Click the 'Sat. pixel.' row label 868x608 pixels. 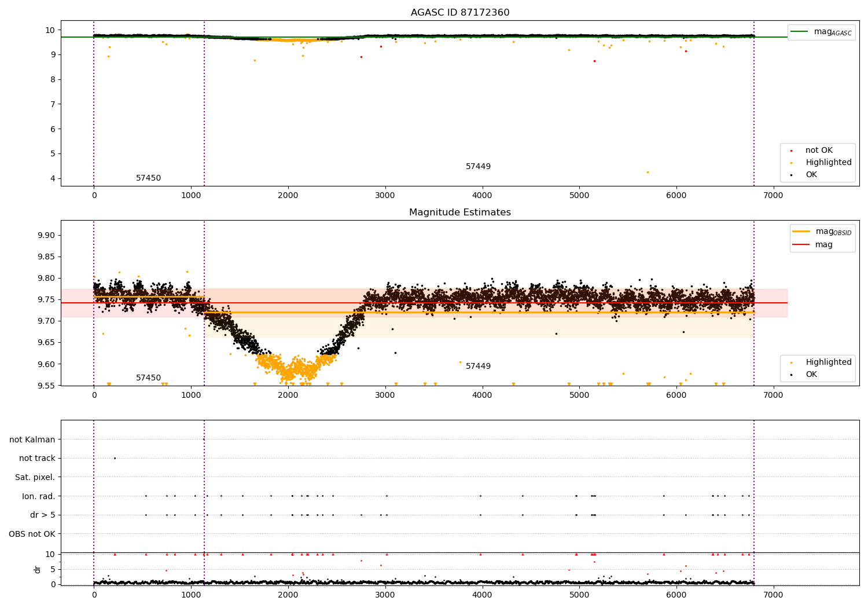pyautogui.click(x=35, y=477)
